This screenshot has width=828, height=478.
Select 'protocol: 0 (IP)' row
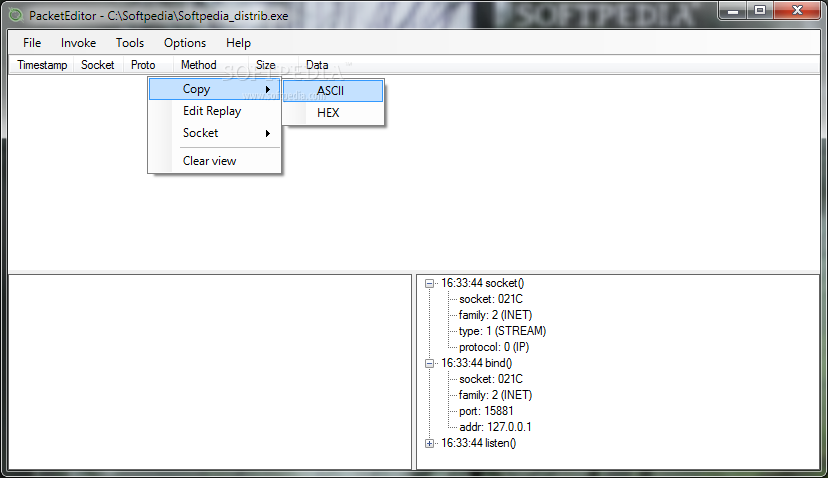[x=494, y=347]
